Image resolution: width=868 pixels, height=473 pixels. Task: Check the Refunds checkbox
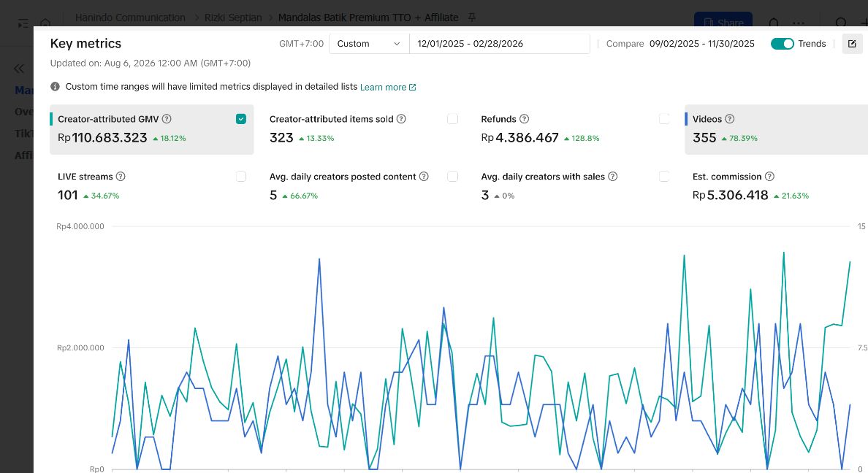[x=664, y=119]
